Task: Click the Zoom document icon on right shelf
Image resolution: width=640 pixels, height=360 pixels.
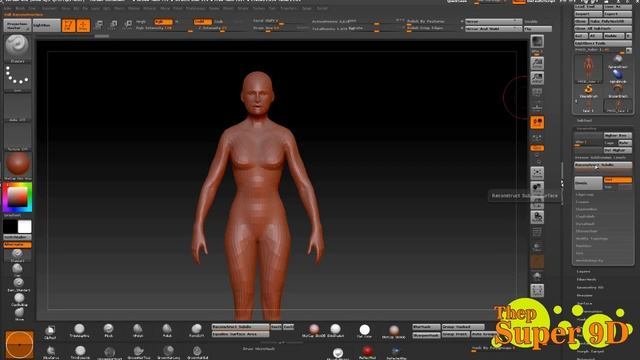Action: tap(537, 78)
